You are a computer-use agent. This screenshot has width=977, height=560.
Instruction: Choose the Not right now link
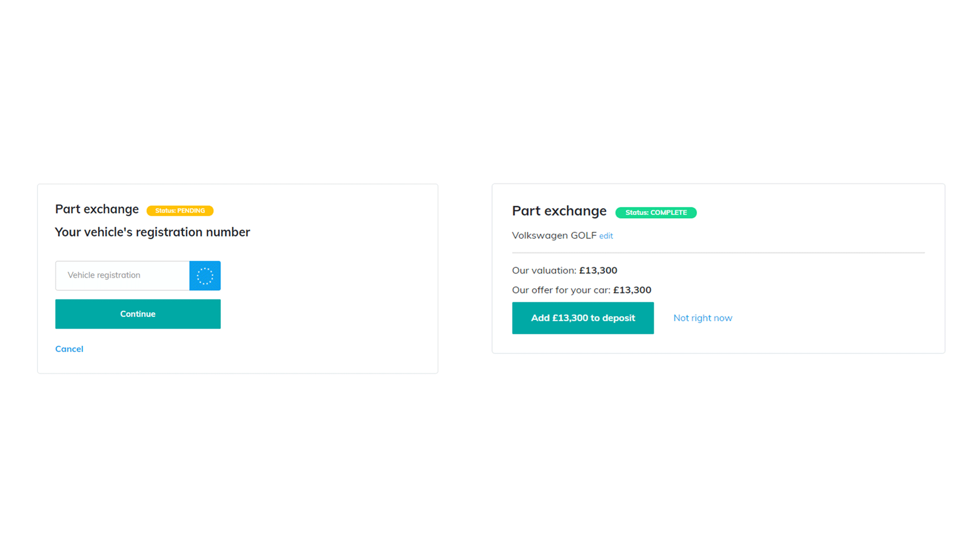(703, 318)
